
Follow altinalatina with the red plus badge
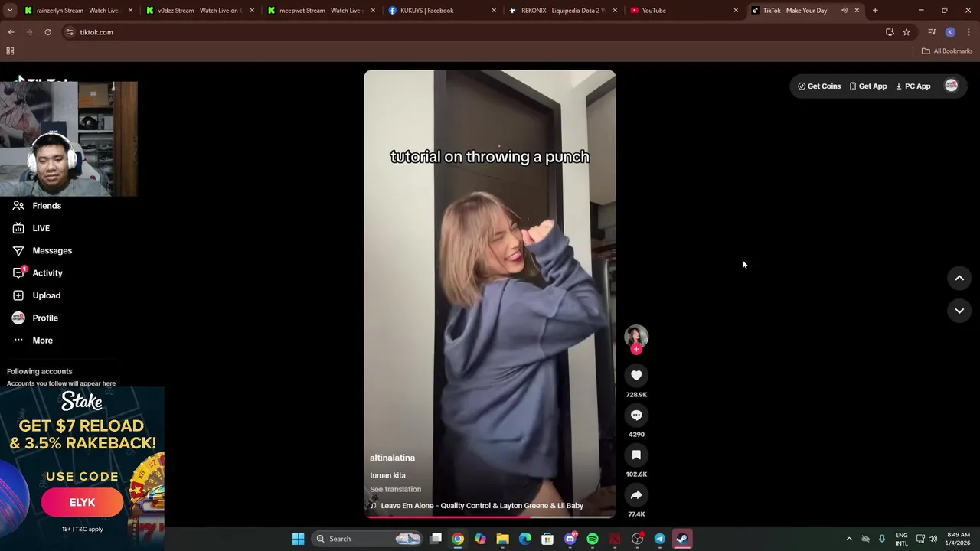pos(636,349)
